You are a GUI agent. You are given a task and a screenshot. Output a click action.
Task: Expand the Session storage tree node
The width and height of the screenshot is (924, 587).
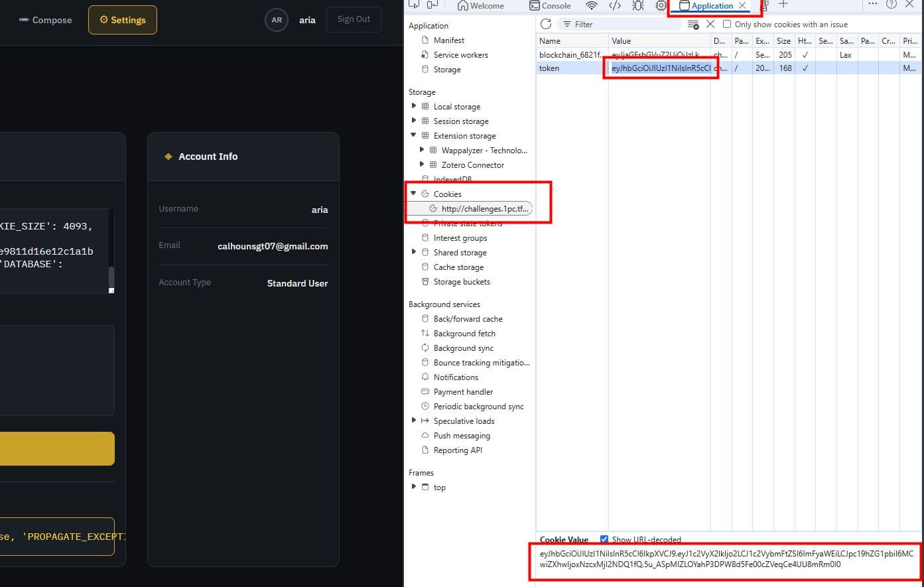point(414,121)
